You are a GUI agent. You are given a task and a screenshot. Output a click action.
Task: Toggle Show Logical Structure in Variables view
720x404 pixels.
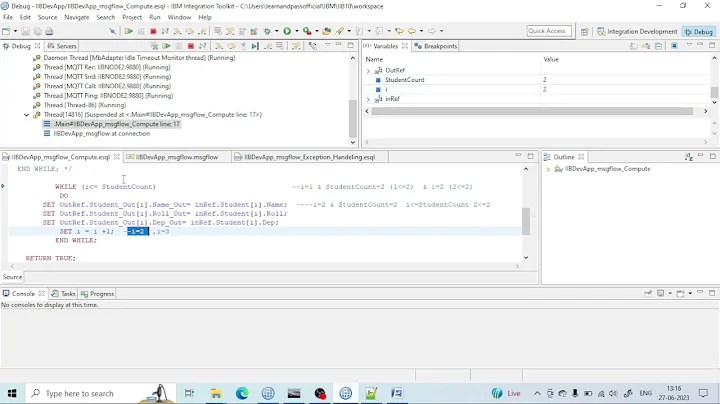[x=646, y=46]
